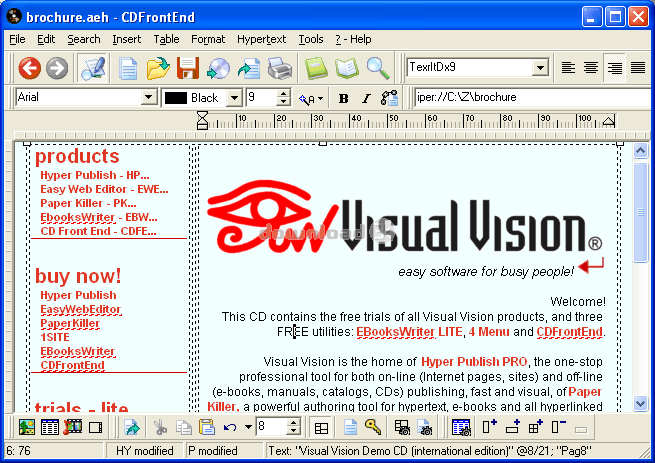
Task: Toggle bold formatting
Action: click(343, 98)
